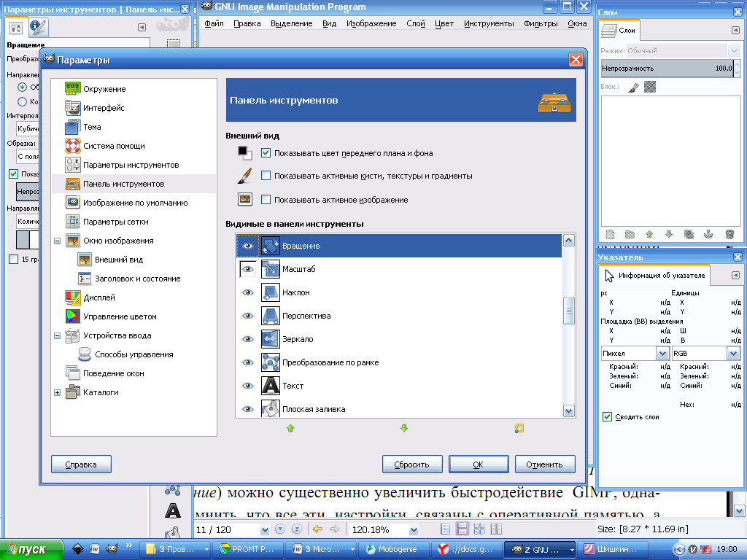
Task: Click the Text (Текст) tool icon in list
Action: point(270,386)
